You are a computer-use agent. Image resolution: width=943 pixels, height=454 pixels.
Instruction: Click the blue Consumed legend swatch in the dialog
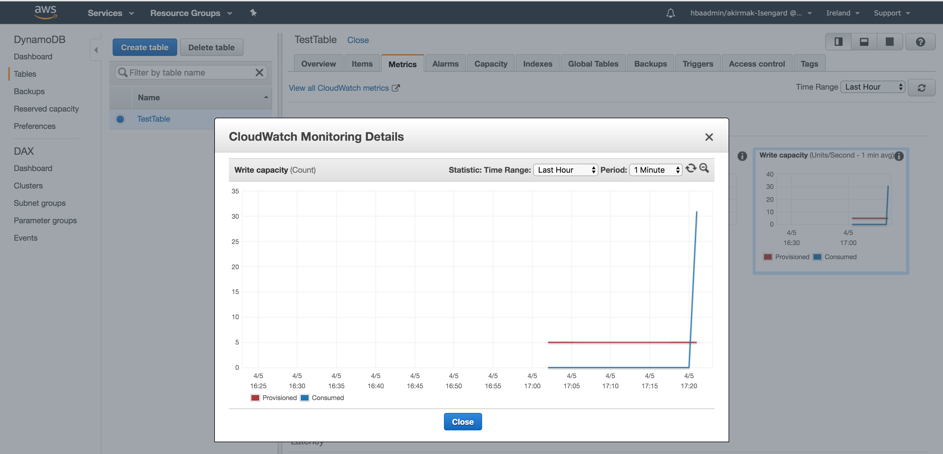tap(304, 398)
